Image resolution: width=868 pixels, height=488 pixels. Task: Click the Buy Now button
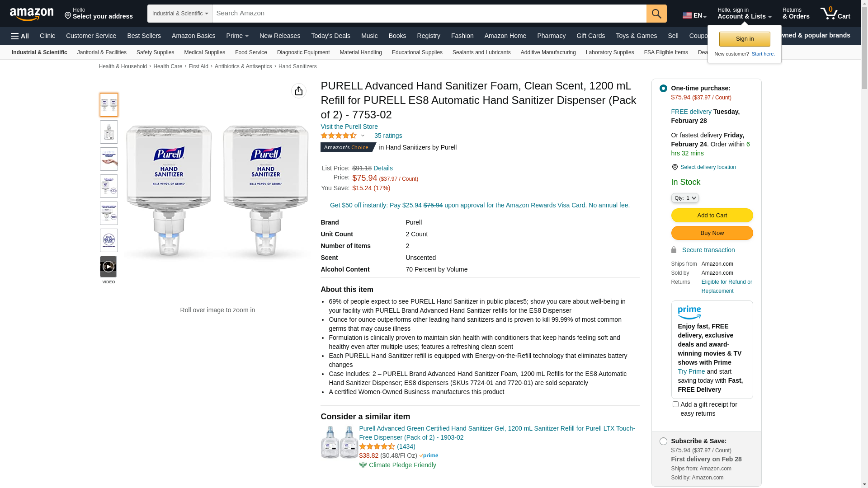point(712,233)
